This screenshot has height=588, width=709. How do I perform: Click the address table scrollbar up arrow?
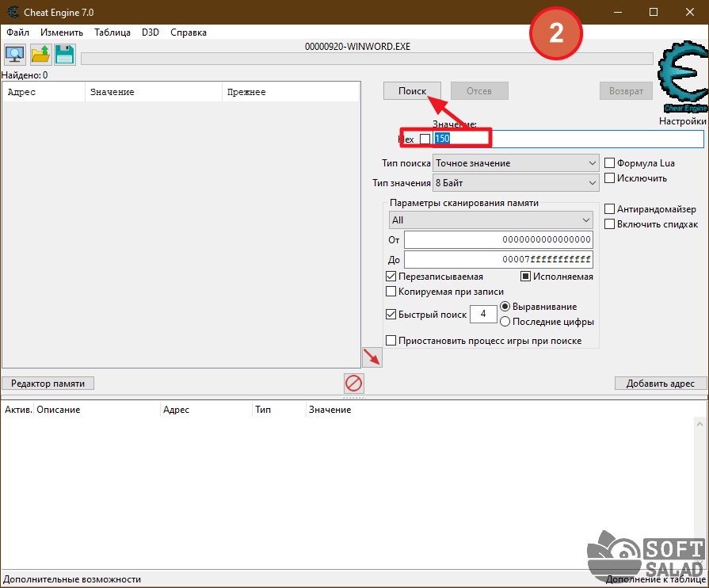pyautogui.click(x=699, y=424)
